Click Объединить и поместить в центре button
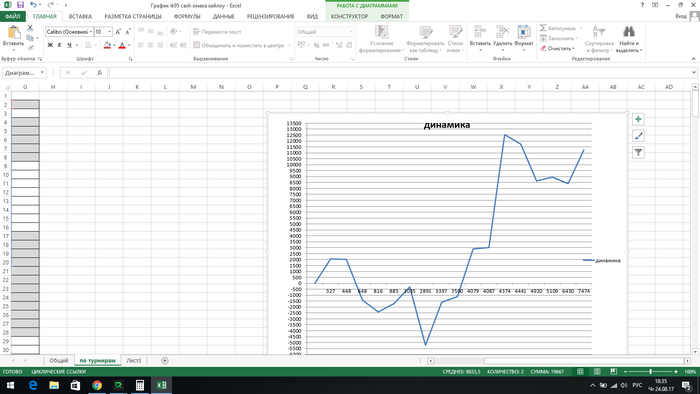The image size is (700, 394). [239, 45]
